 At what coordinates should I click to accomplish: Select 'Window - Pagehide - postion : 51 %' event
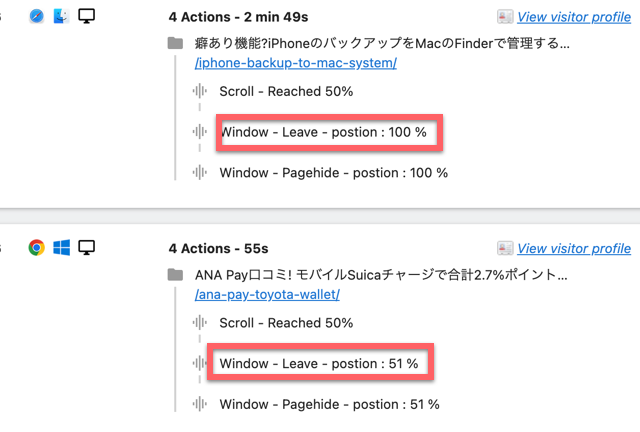click(329, 404)
